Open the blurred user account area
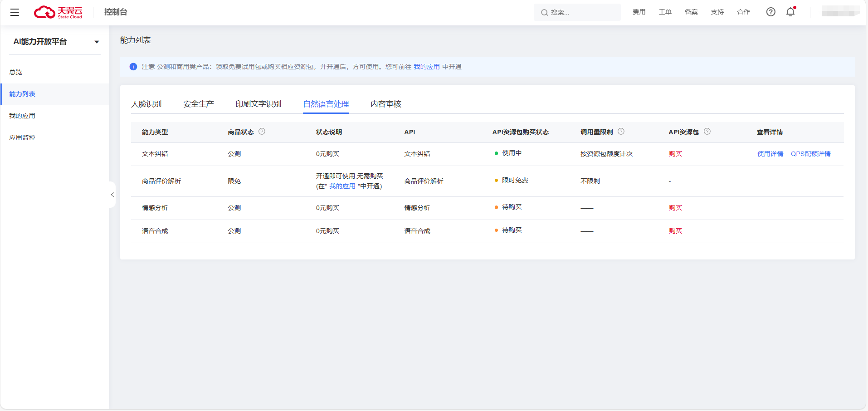The width and height of the screenshot is (868, 411). click(840, 12)
